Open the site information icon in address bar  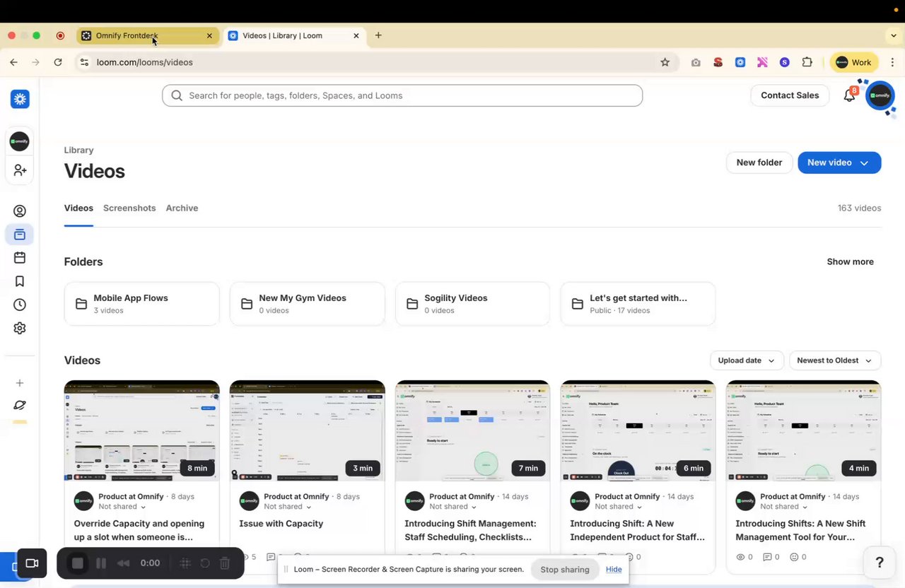click(x=86, y=62)
